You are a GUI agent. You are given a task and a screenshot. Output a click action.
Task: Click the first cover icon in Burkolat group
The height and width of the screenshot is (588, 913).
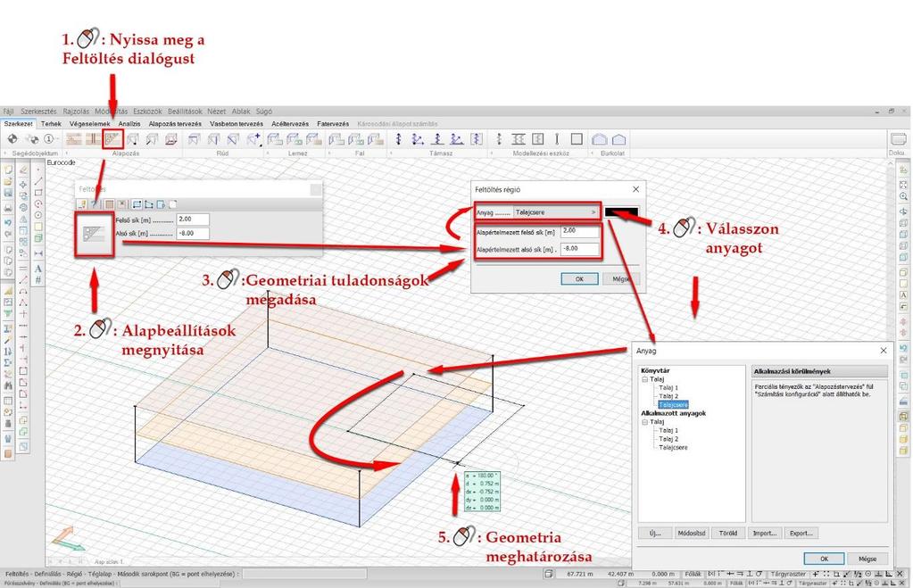point(599,139)
